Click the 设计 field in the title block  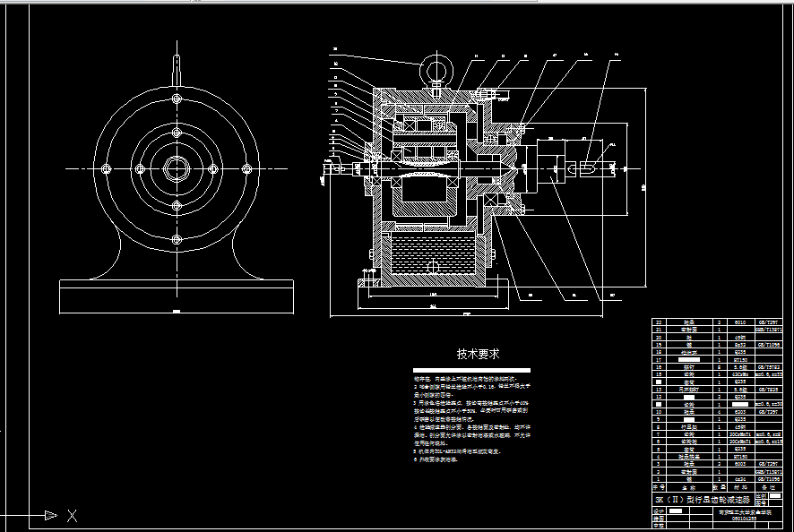tap(657, 511)
